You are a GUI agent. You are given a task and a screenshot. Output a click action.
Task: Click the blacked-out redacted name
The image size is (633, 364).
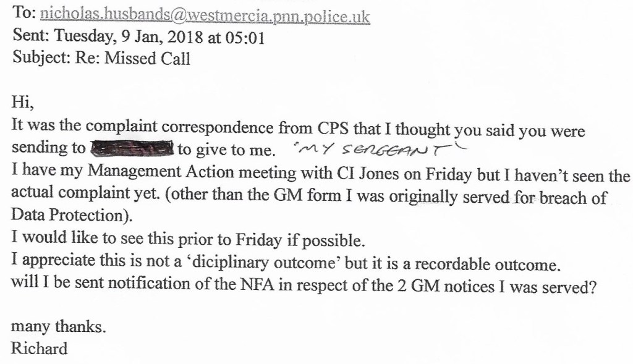131,148
